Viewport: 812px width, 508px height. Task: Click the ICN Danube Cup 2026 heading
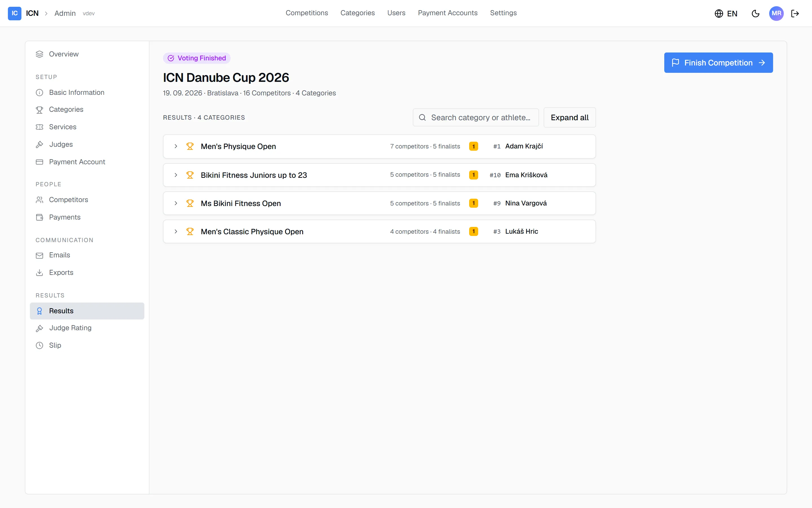pyautogui.click(x=226, y=78)
